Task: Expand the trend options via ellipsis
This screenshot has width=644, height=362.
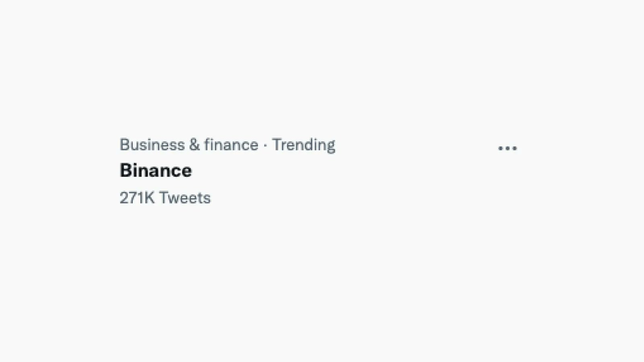Action: (507, 148)
